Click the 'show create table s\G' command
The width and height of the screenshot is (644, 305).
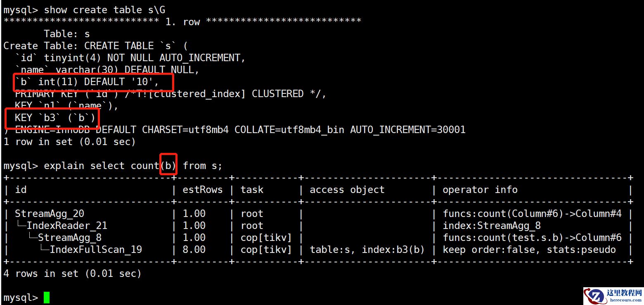[104, 10]
